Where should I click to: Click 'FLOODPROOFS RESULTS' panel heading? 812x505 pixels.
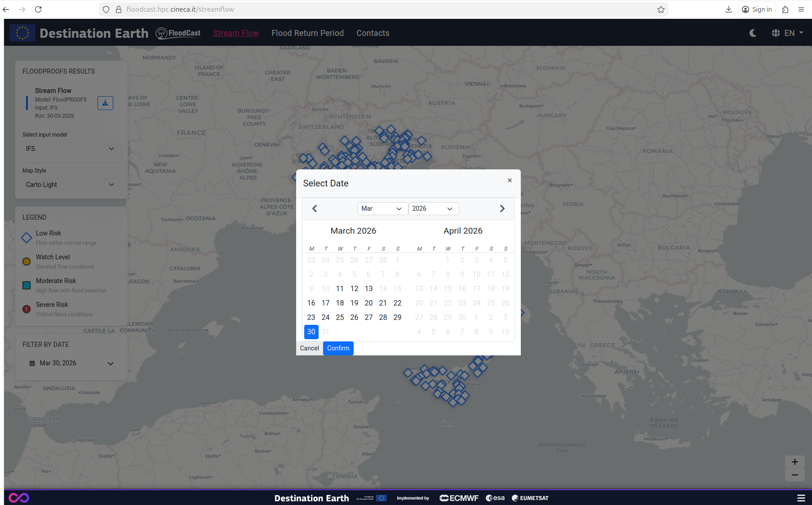[58, 71]
